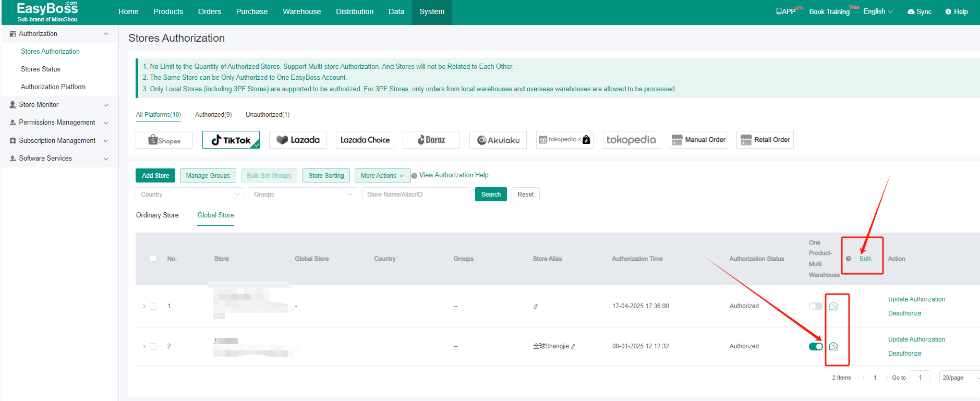Expand the Software Services section
Viewport: 980px width, 401px height.
106,159
